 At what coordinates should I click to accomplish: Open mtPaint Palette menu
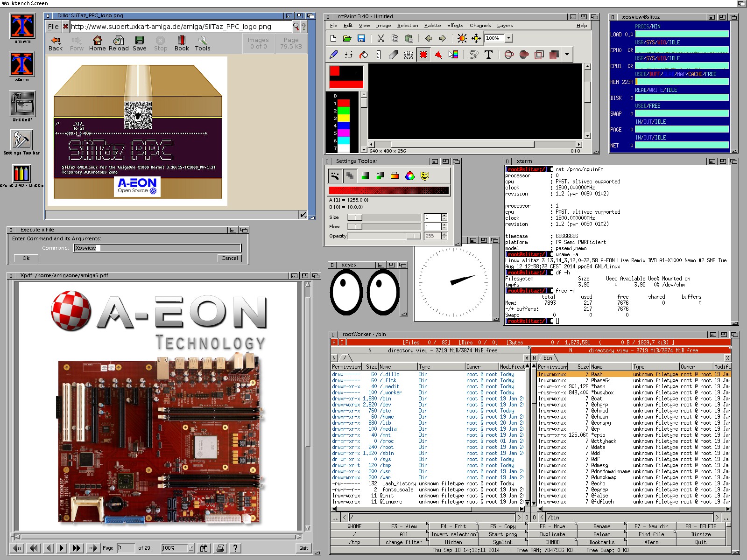pos(432,26)
